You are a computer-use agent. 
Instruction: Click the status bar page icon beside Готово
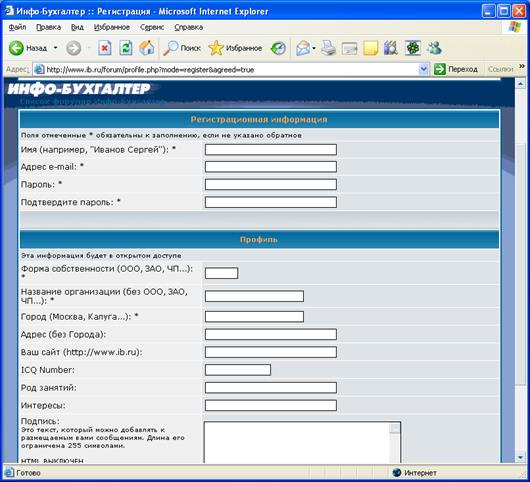click(9, 473)
